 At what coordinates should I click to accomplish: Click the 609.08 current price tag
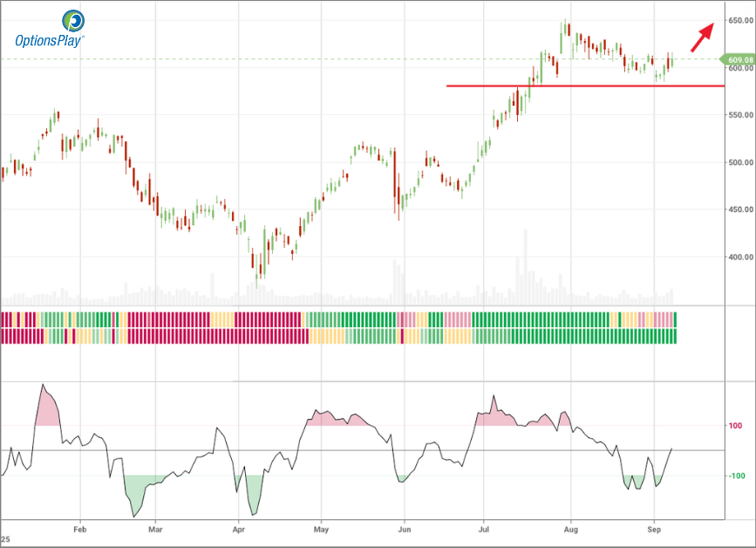point(737,60)
